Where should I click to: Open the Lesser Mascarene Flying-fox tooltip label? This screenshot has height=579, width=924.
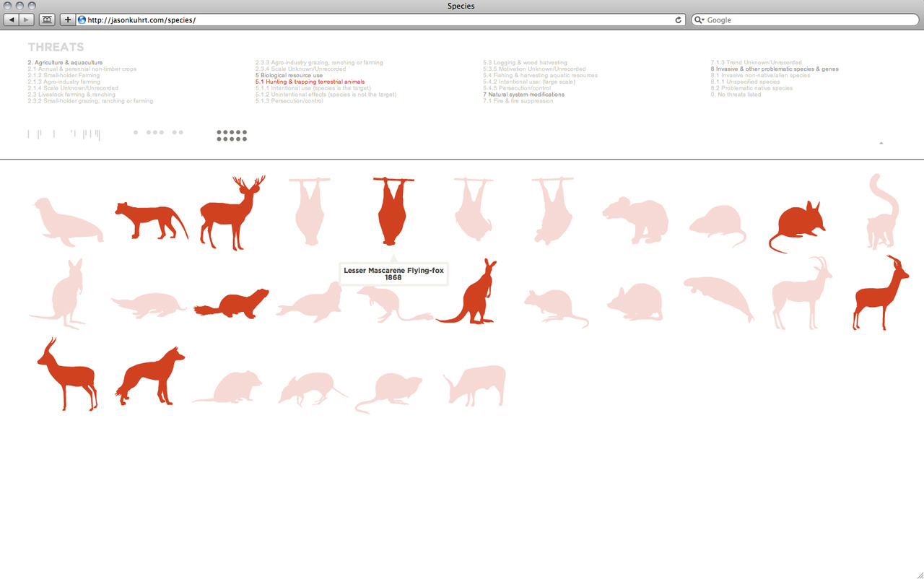click(x=393, y=273)
